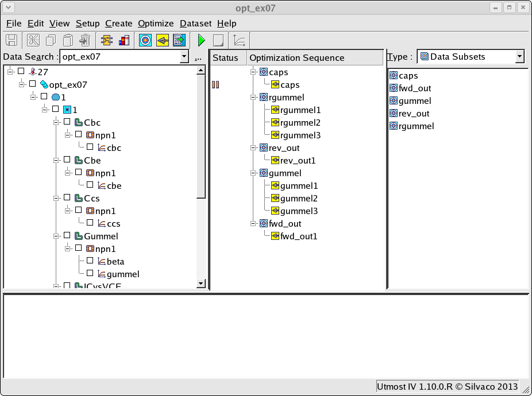Tick the checkbox beside the 27 temperature node
Screen dimensions: 532x396
[x=21, y=71]
